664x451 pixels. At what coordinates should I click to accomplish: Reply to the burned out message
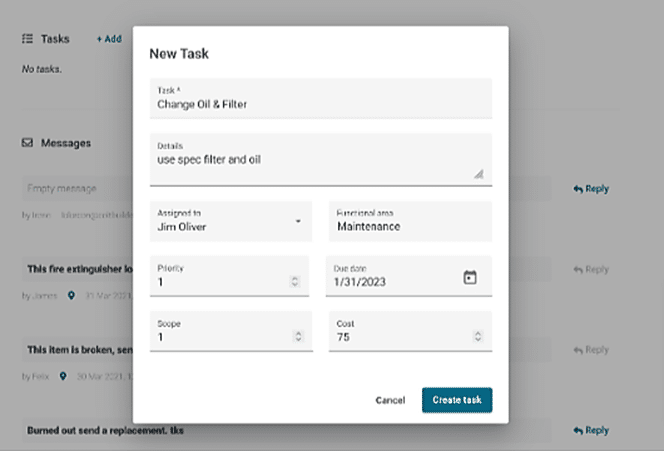tap(591, 430)
